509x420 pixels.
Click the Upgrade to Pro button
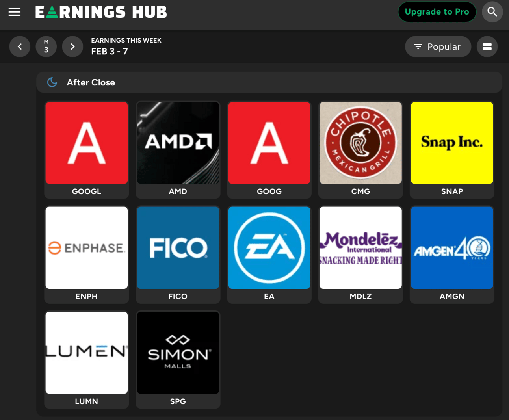(437, 12)
